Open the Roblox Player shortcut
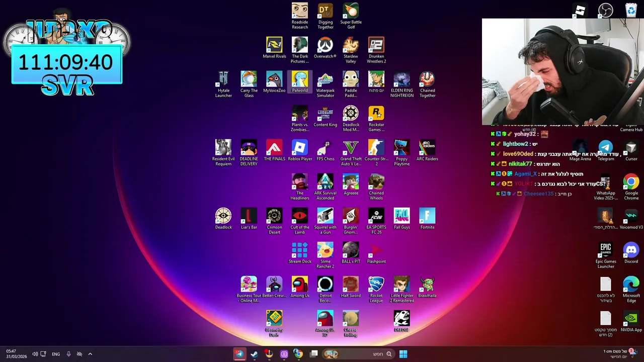Screen dimensions: 644x362 (x=300, y=150)
